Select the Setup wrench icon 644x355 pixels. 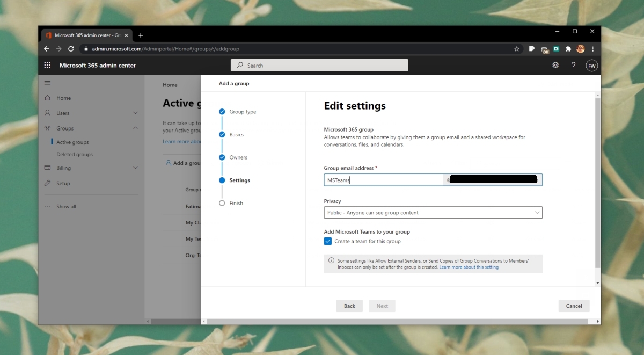(x=49, y=183)
